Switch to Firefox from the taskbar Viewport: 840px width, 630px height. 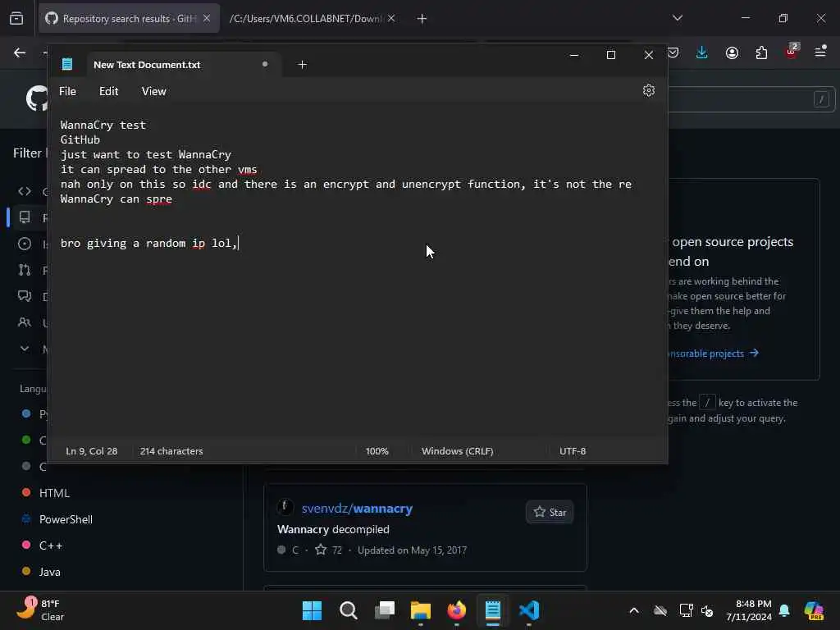click(456, 610)
